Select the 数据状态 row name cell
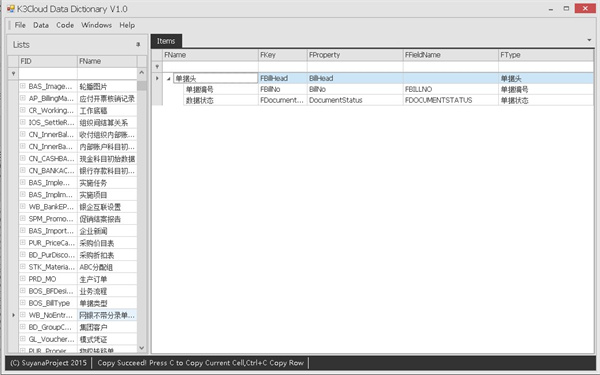600x375 pixels. click(221, 100)
